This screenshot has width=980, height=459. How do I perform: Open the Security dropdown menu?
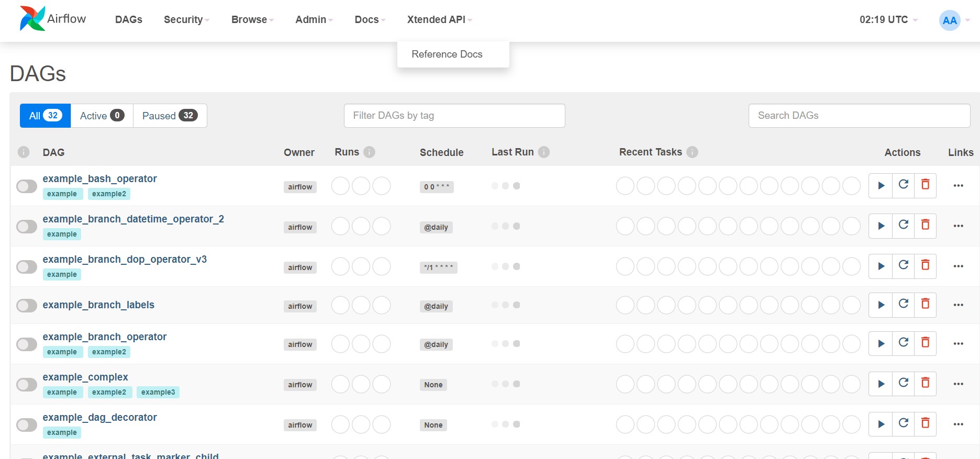[x=186, y=19]
